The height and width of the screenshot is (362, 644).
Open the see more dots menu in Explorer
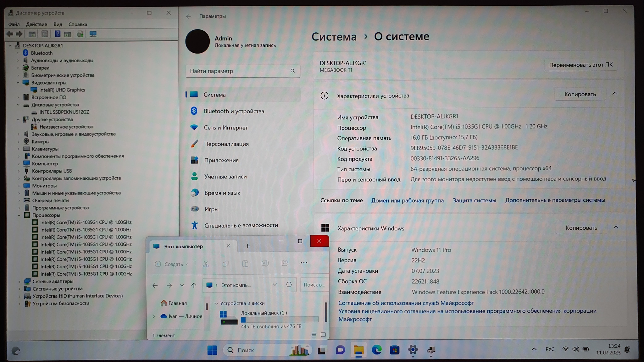[x=304, y=263]
